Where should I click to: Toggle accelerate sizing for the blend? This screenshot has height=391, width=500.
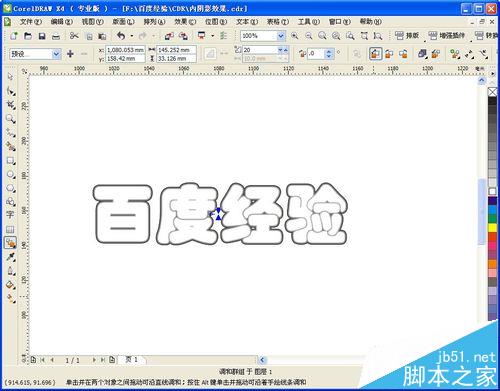coord(436,54)
